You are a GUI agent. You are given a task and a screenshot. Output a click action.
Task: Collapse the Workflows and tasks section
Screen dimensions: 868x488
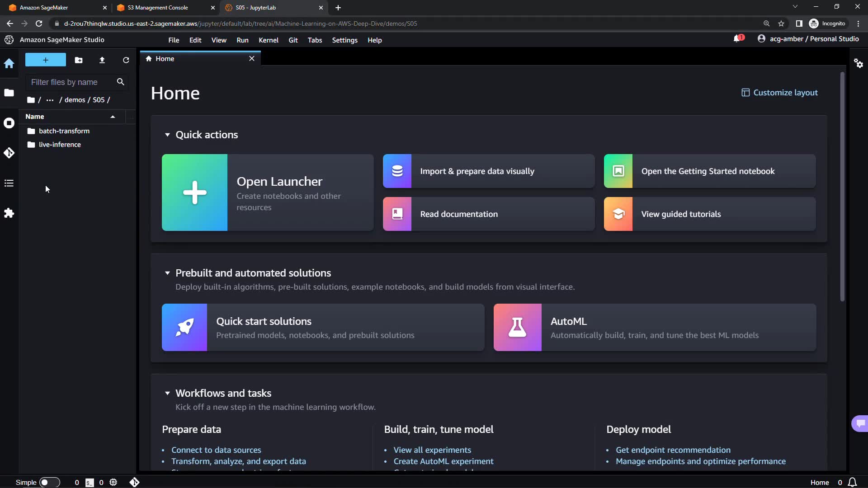pos(167,393)
